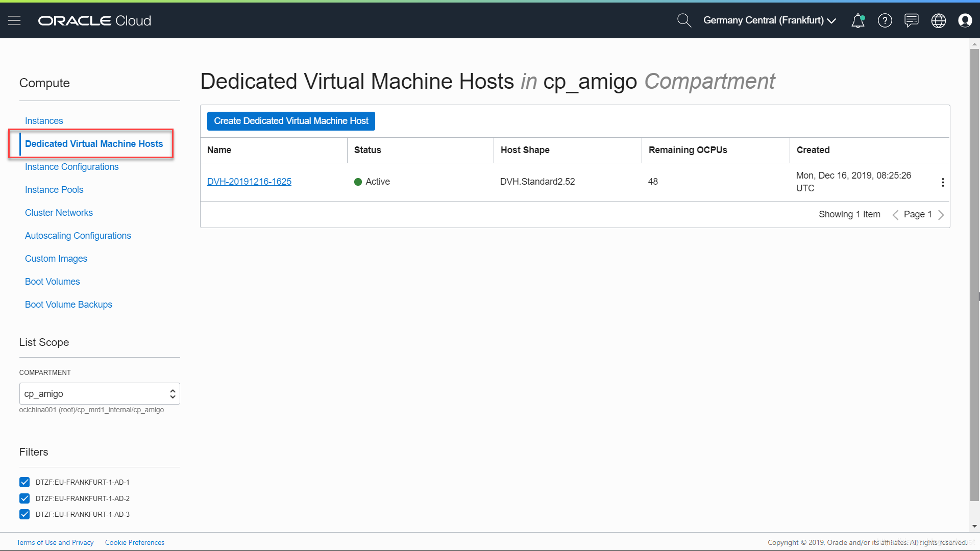Open Boot Volume Backups
Image resolution: width=980 pixels, height=551 pixels.
pyautogui.click(x=68, y=305)
